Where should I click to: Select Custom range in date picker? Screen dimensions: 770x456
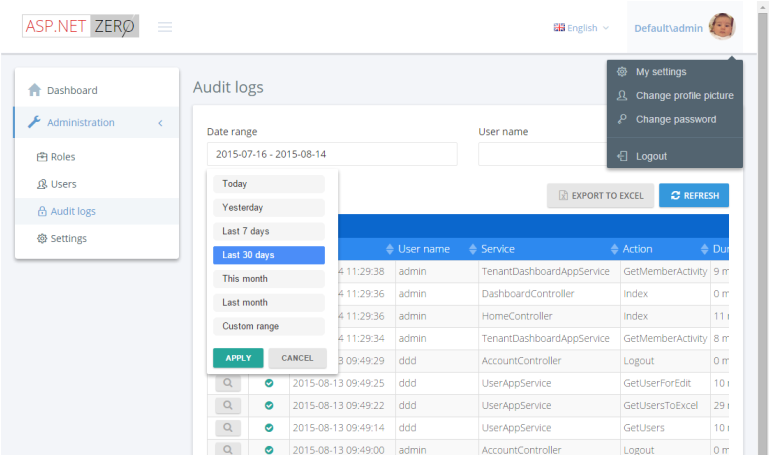click(x=268, y=326)
